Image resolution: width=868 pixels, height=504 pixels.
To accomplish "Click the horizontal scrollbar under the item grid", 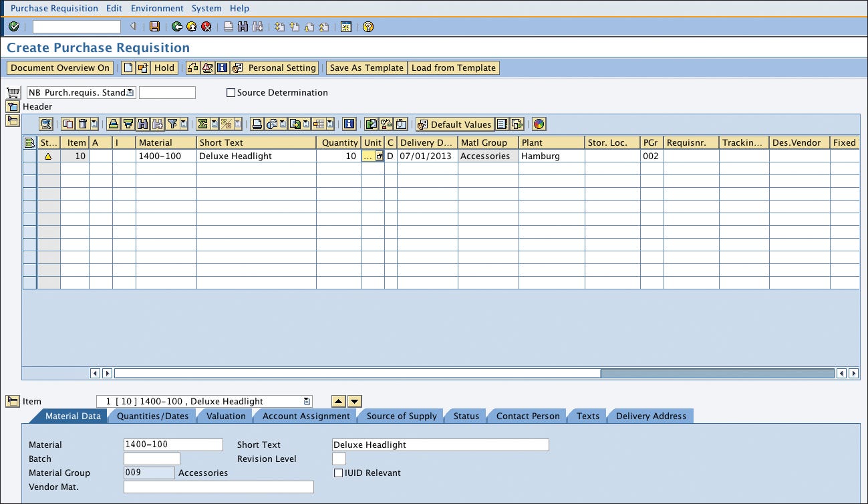I will (716, 374).
